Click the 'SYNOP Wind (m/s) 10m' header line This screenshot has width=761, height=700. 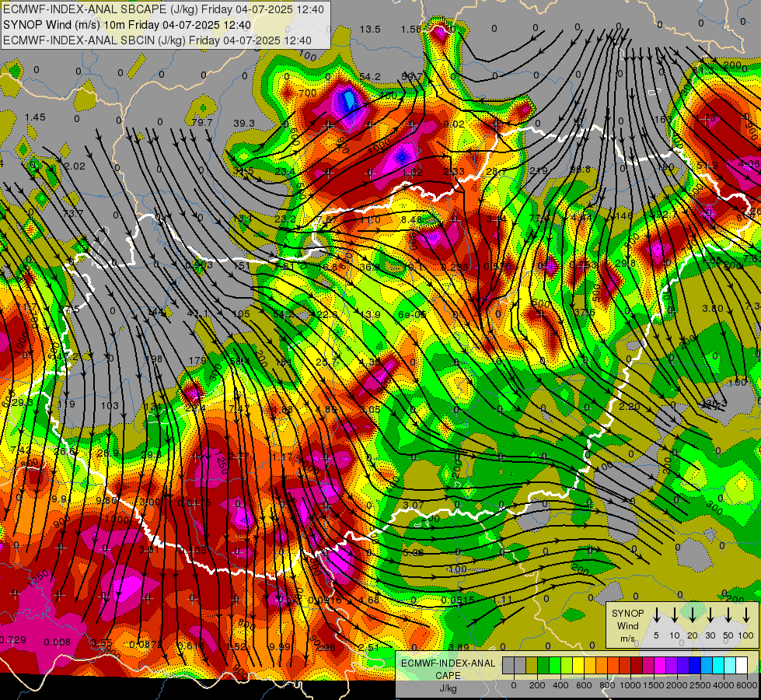[x=127, y=25]
